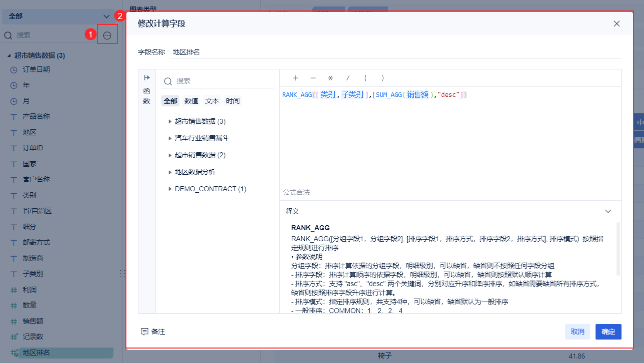Screen dimensions: 644x363
Task: Switch to the 数值 category tab
Action: (x=191, y=100)
